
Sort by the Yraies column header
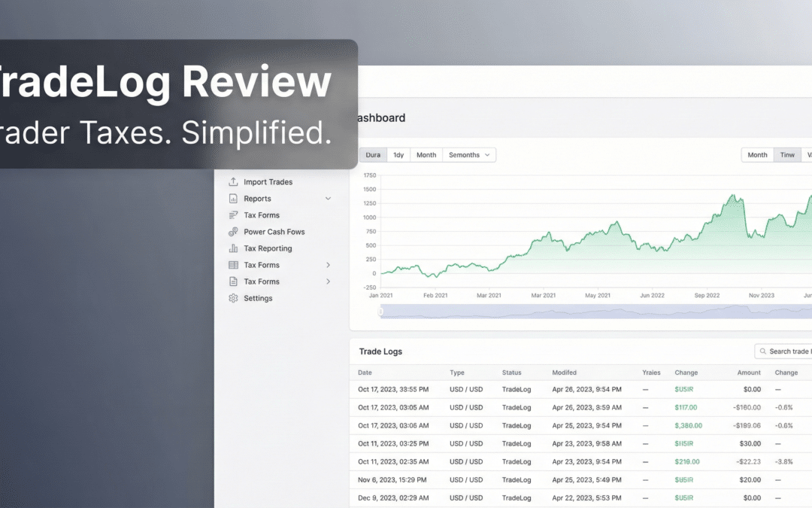click(651, 373)
